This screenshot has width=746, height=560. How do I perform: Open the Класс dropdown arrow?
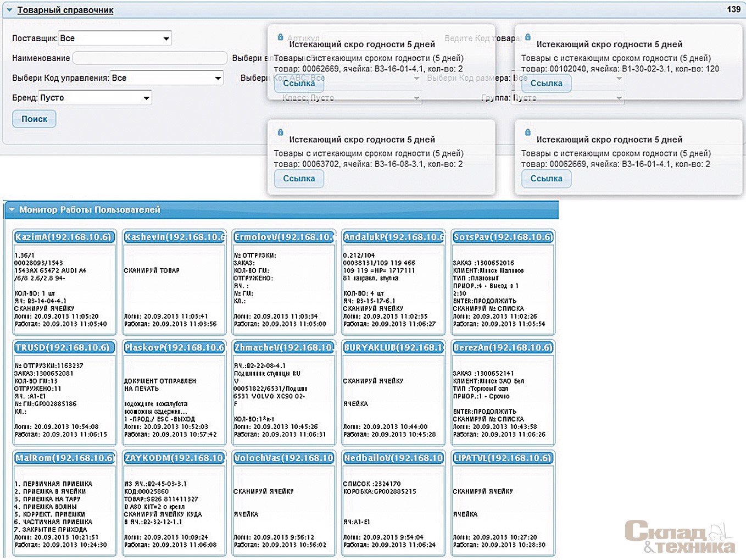pos(416,98)
